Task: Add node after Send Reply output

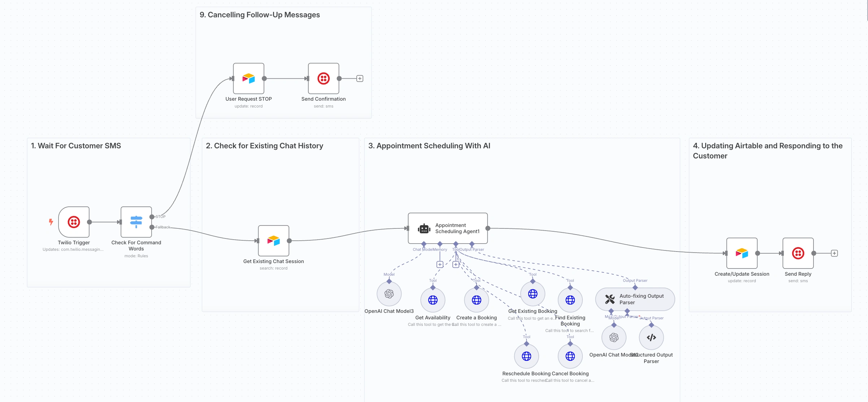Action: (834, 253)
